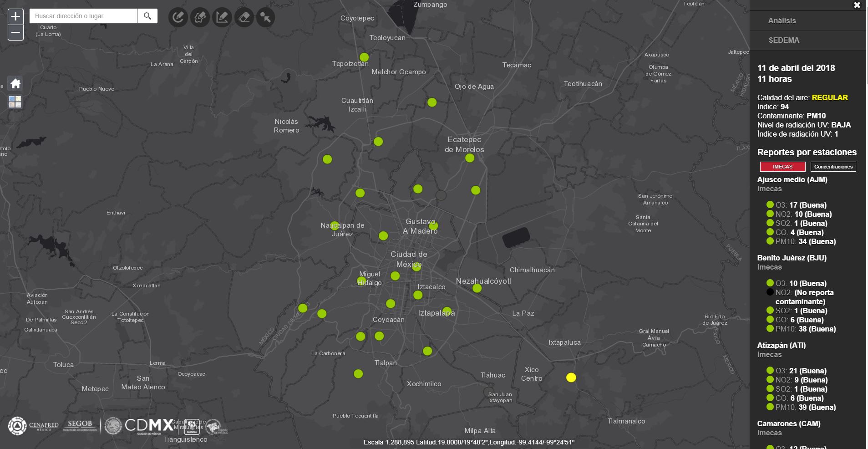Select Camarones (CAM) station heading
This screenshot has height=449, width=868.
(x=788, y=423)
